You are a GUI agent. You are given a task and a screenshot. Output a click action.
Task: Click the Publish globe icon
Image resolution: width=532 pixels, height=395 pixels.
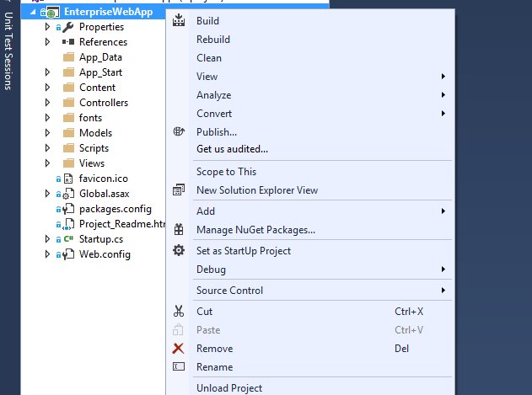pos(179,131)
